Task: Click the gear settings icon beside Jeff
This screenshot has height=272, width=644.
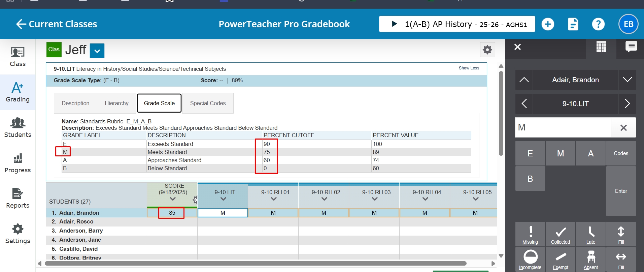Action: [x=487, y=50]
